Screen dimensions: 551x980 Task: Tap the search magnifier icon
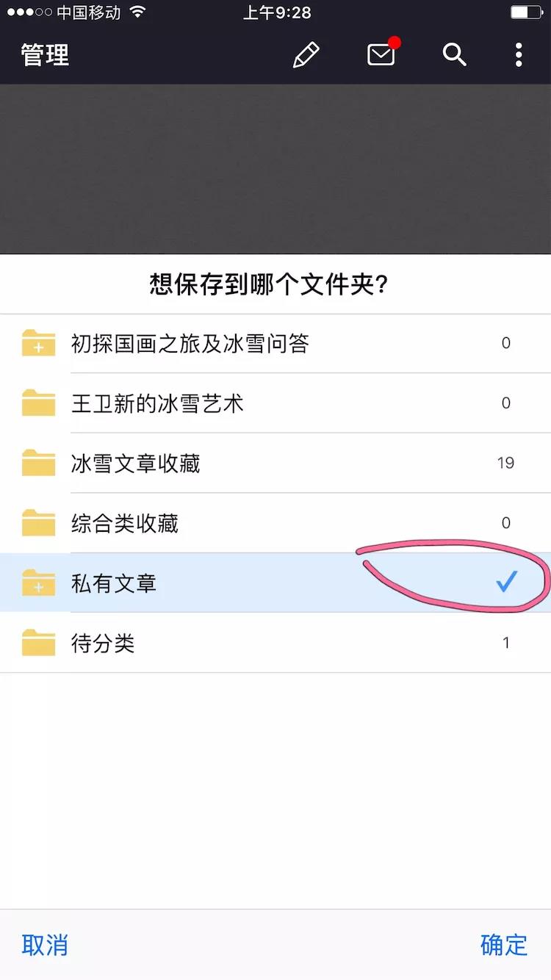(x=454, y=54)
